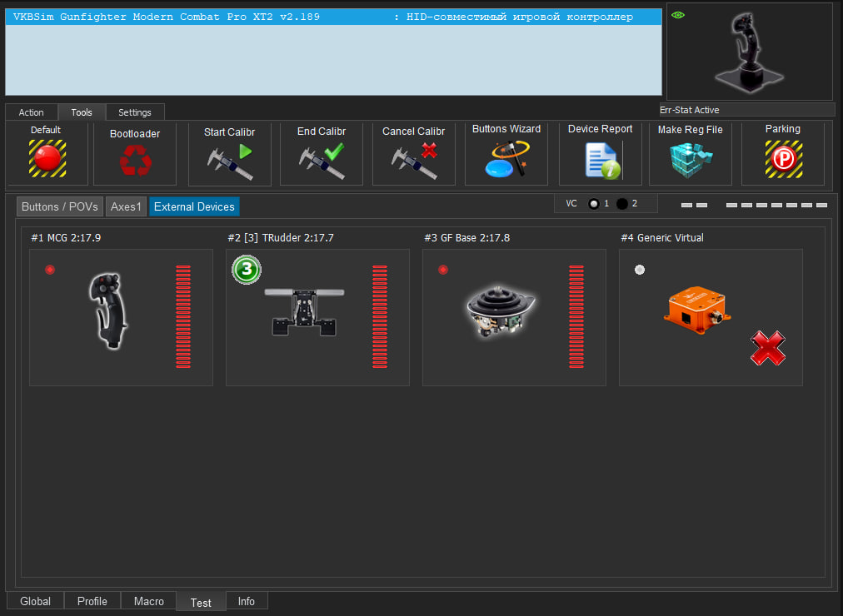Click the red status dot on GF Base
Screen dimensions: 843x616
click(443, 270)
